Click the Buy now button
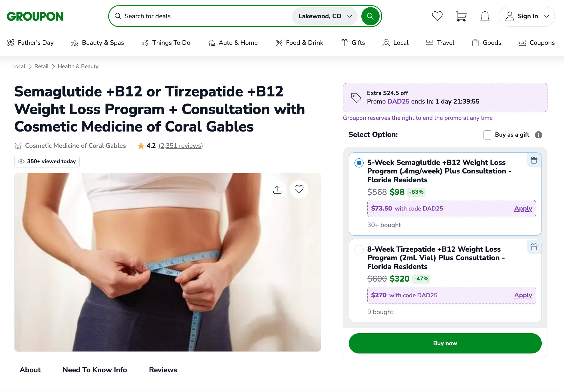The image size is (564, 392). coord(445,343)
